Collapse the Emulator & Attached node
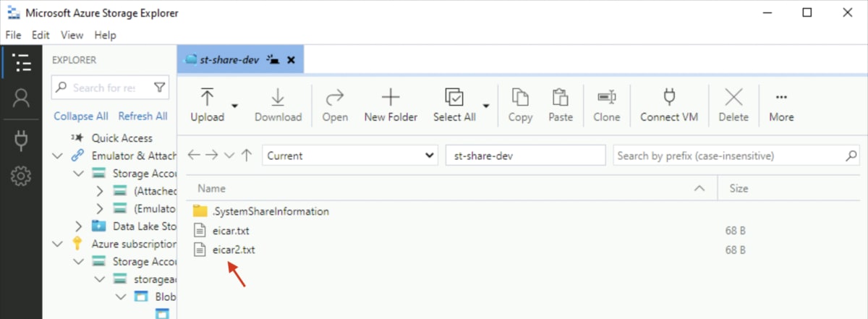 59,156
